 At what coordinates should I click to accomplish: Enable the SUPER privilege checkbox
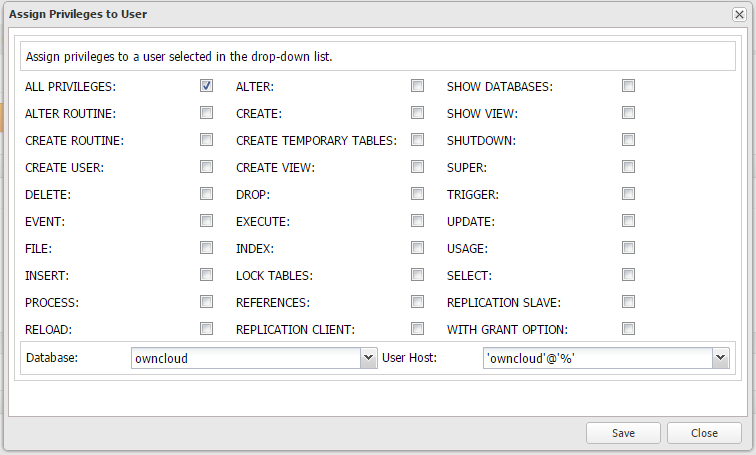(x=629, y=167)
